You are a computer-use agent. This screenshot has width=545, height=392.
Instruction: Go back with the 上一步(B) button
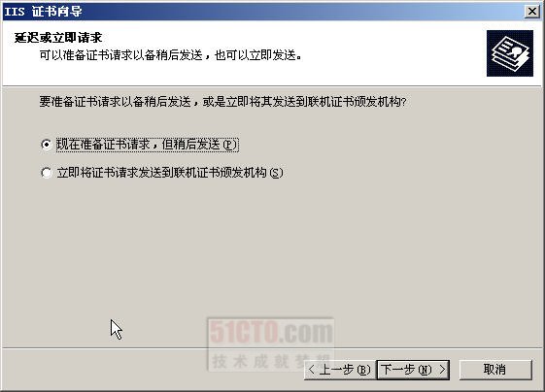tap(340, 370)
